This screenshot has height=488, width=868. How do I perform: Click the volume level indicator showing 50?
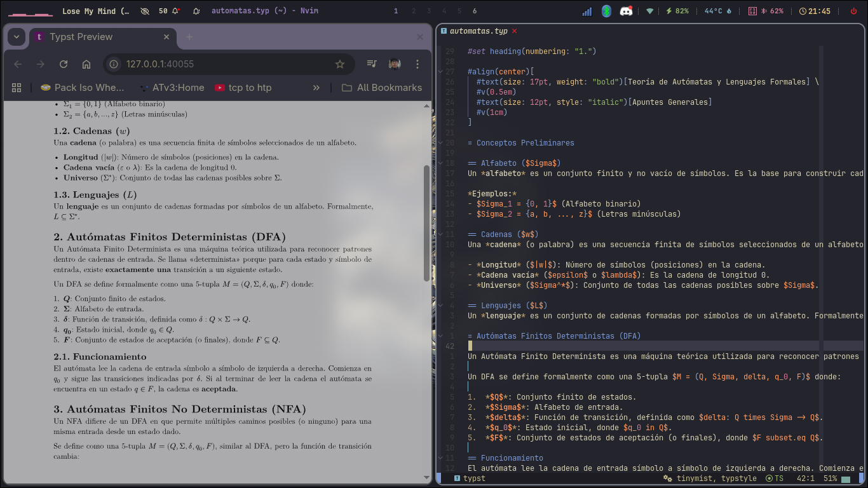tap(163, 10)
